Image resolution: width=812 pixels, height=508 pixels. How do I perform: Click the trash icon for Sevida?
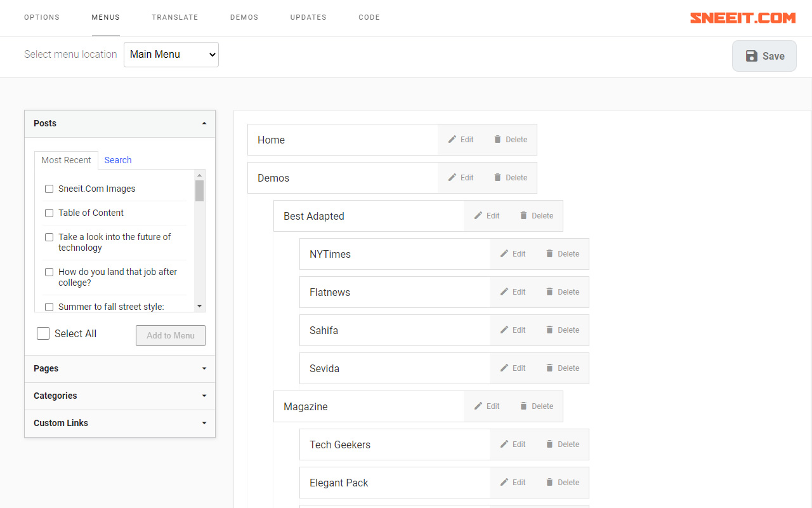tap(549, 368)
